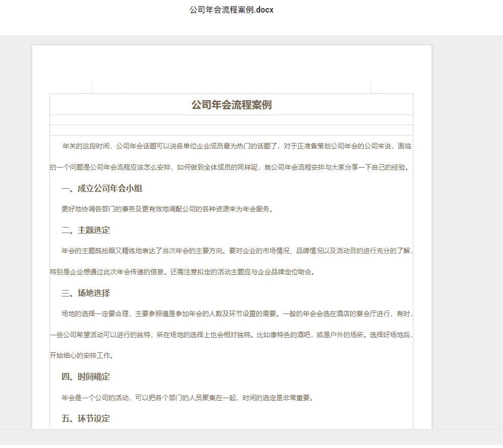Click the line starting 更好地协调各部门
503x448 pixels.
[167, 209]
